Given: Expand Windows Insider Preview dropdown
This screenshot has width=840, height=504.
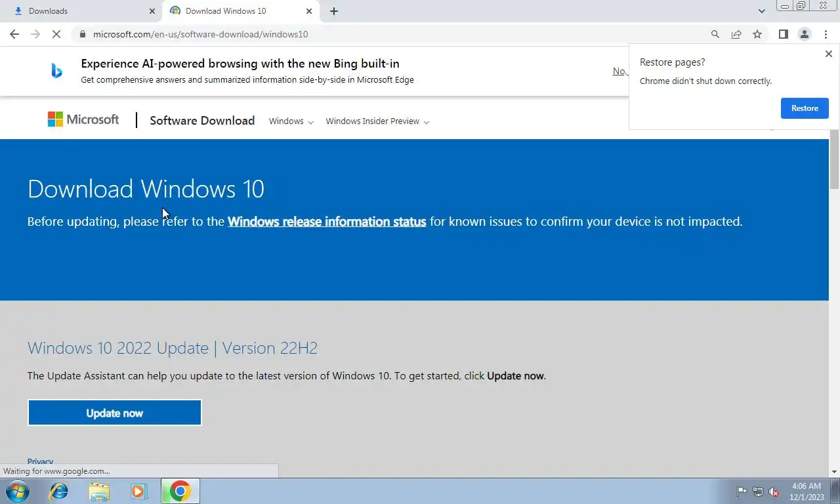Looking at the screenshot, I should click(377, 121).
